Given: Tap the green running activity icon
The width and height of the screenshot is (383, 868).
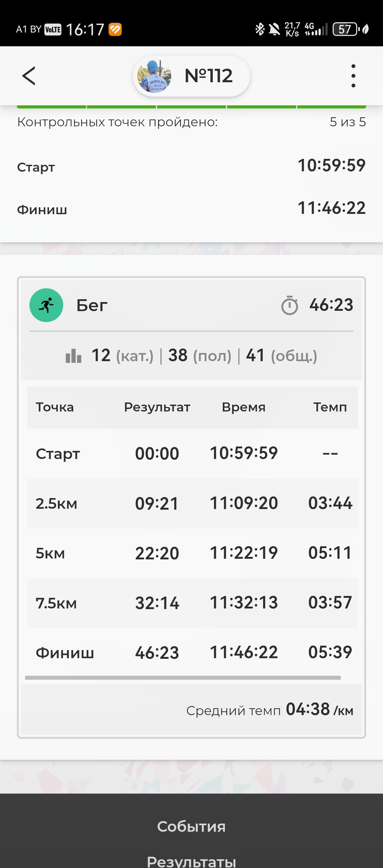Looking at the screenshot, I should coord(46,305).
